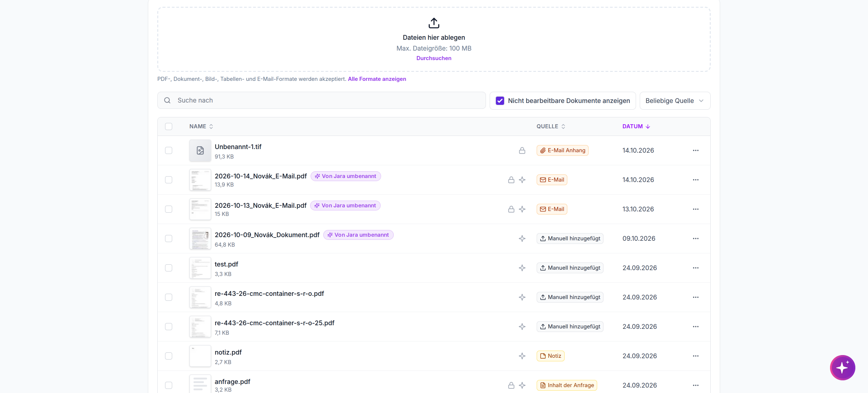Screen dimensions: 868x393
Task: Open the three-dot menu for 2026-10-09_Novák_Dokument.pdf
Action: pyautogui.click(x=696, y=239)
